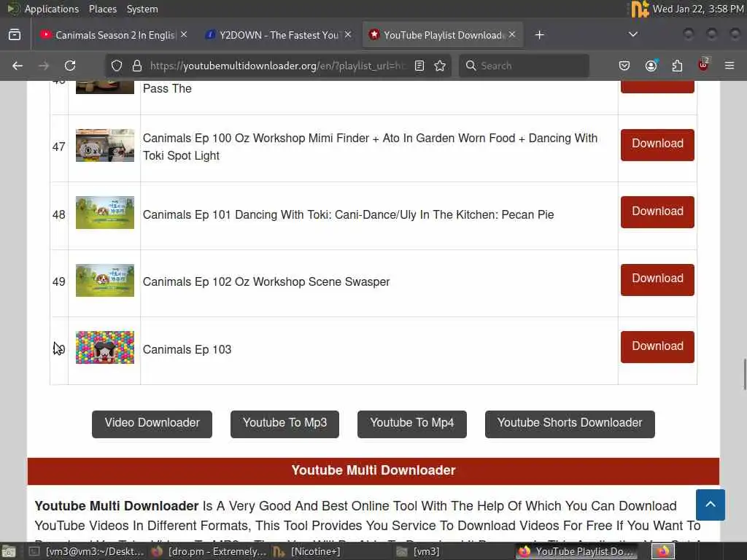
Task: Switch to Canimals Season 2 tab
Action: coord(115,35)
